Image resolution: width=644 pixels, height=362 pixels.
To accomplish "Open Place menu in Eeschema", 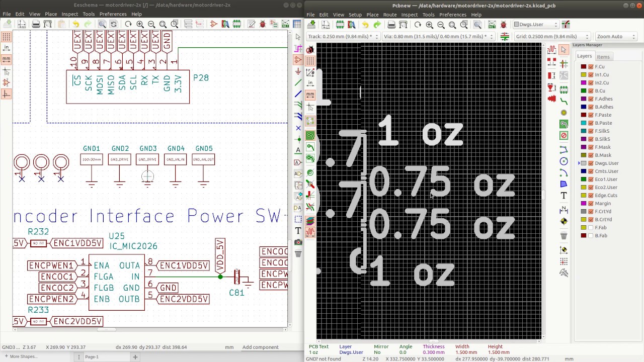I will (51, 14).
